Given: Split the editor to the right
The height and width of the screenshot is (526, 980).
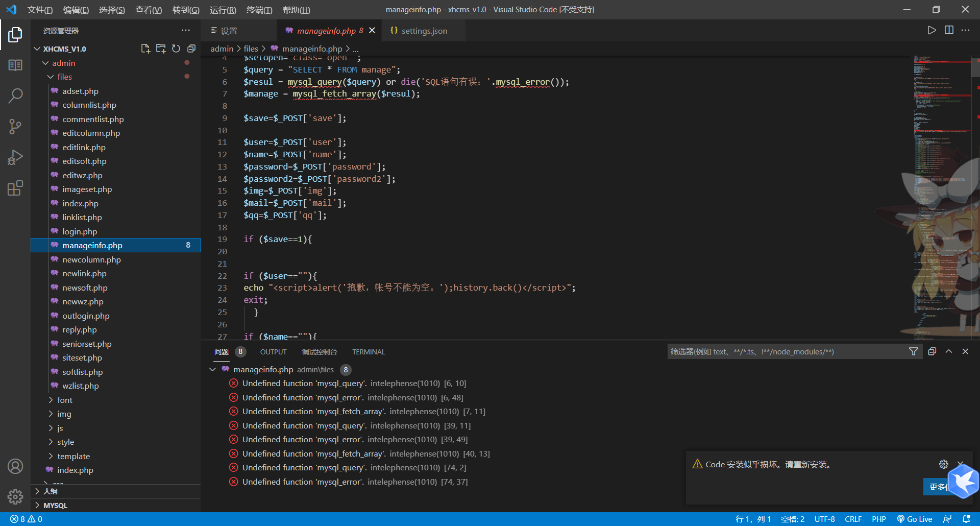Looking at the screenshot, I should point(949,30).
